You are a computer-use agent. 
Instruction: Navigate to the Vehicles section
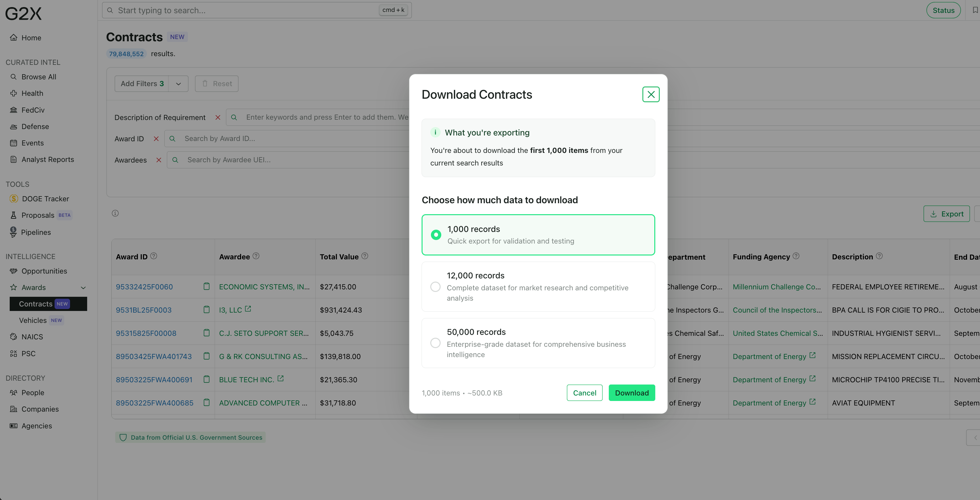coord(33,320)
